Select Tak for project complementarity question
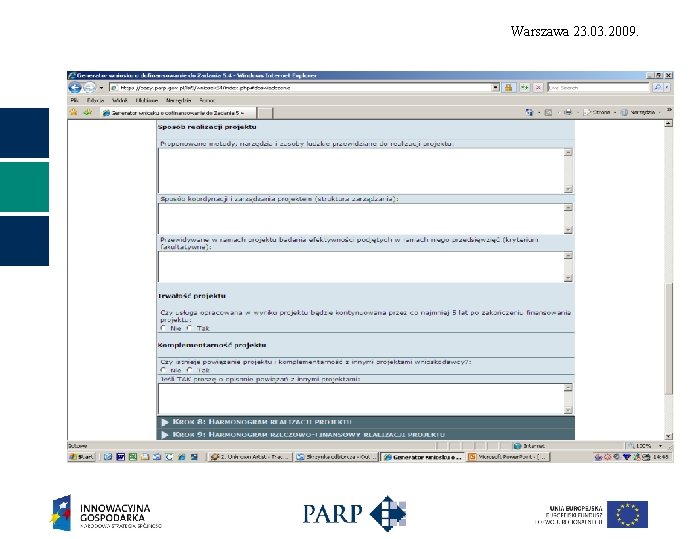Screen dimensions: 700x539 tap(189, 370)
